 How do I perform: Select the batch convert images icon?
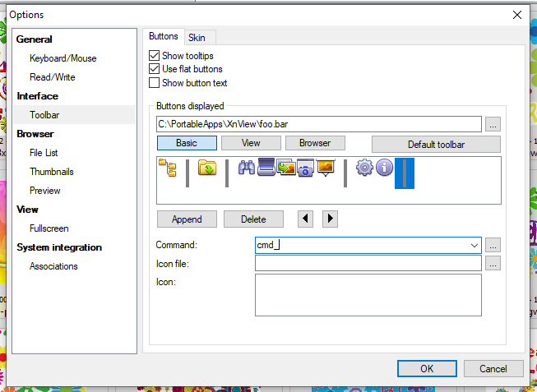click(x=286, y=167)
